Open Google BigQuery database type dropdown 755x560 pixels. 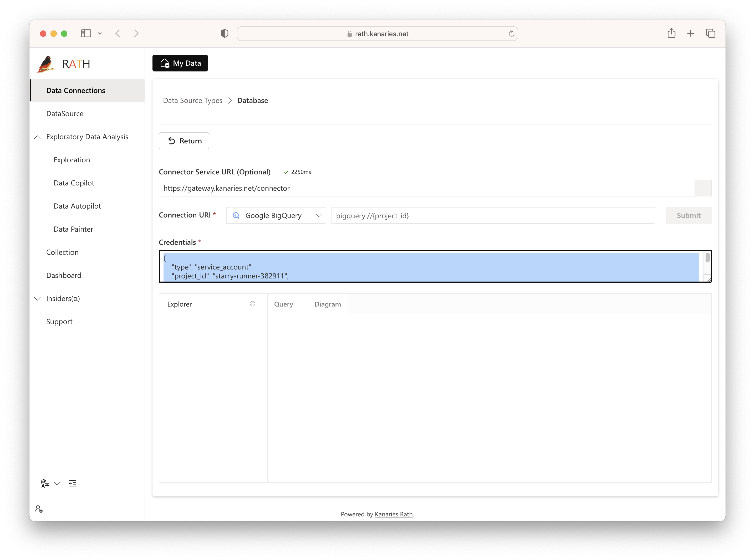(x=276, y=216)
